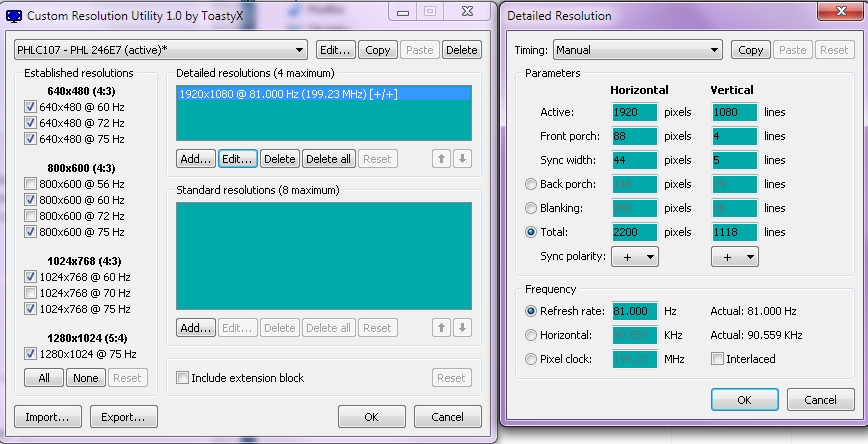Toggle Include extension block checkbox
The height and width of the screenshot is (444, 868).
(x=182, y=378)
